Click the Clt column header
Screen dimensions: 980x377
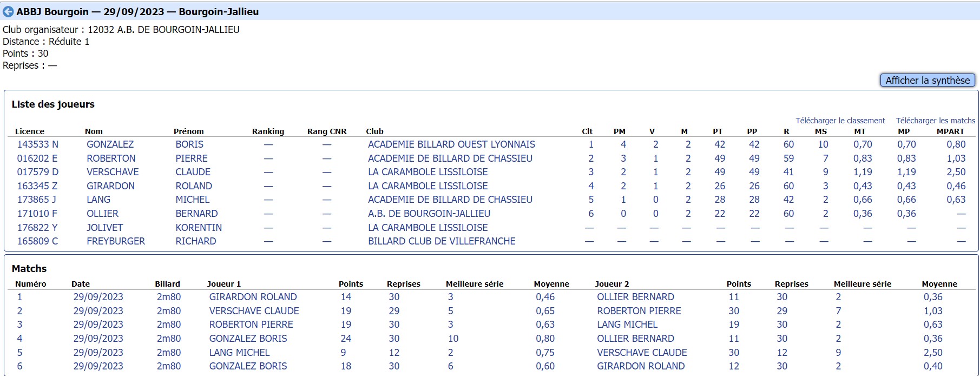[587, 131]
